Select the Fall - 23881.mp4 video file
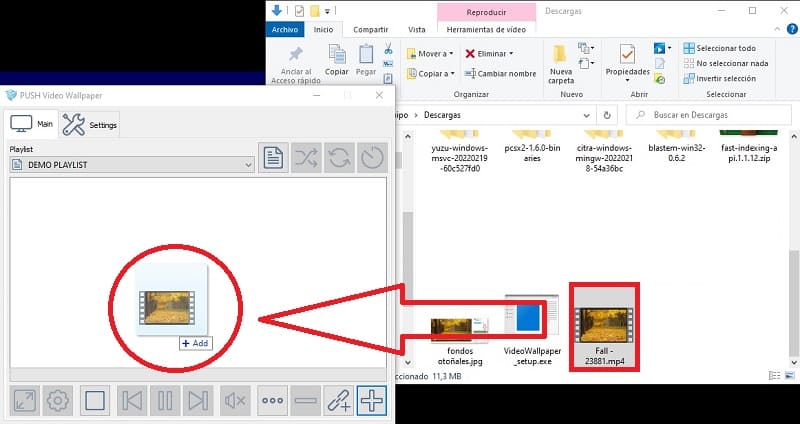800x424 pixels. click(604, 327)
